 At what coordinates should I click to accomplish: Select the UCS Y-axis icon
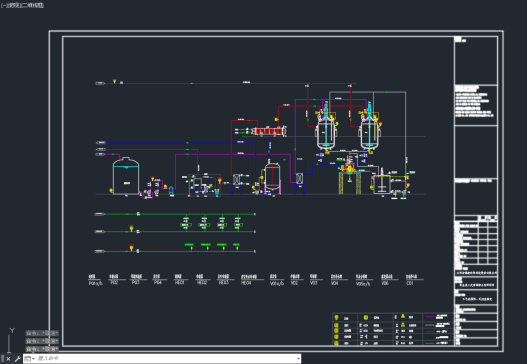[x=12, y=331]
